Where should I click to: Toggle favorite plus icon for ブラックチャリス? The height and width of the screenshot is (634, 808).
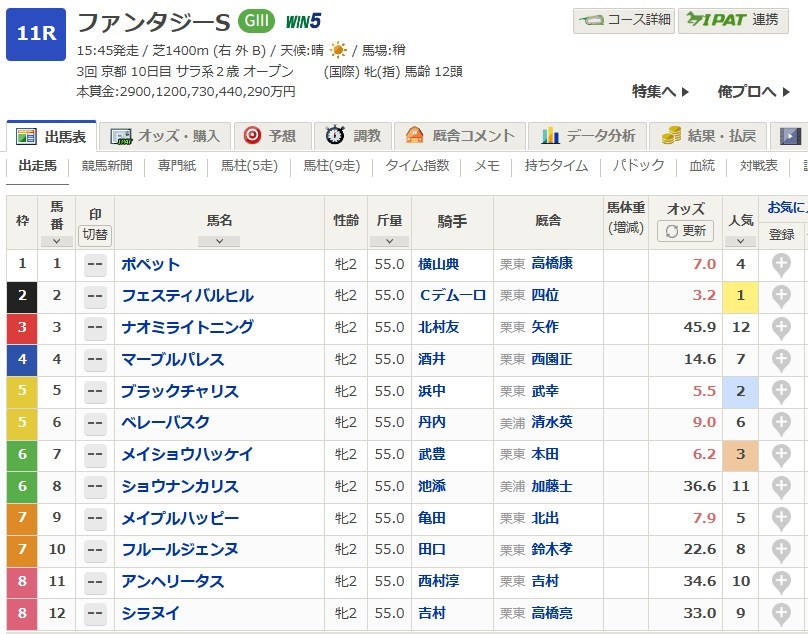[x=781, y=392]
